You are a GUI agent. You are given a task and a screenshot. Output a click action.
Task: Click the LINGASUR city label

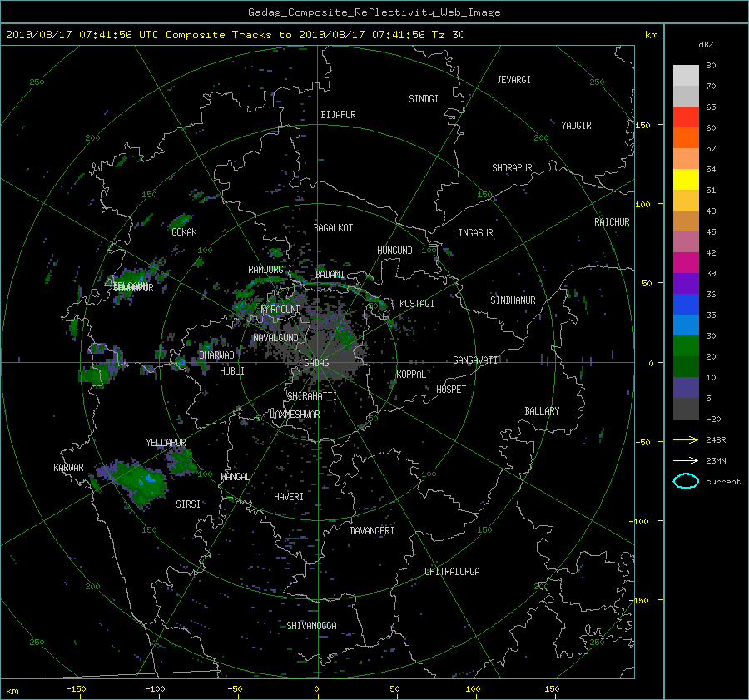[473, 233]
